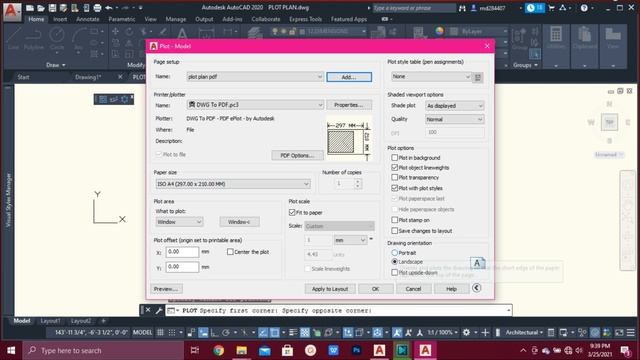Open the plot style table editor icon
Image resolution: width=640 pixels, height=360 pixels.
(478, 77)
